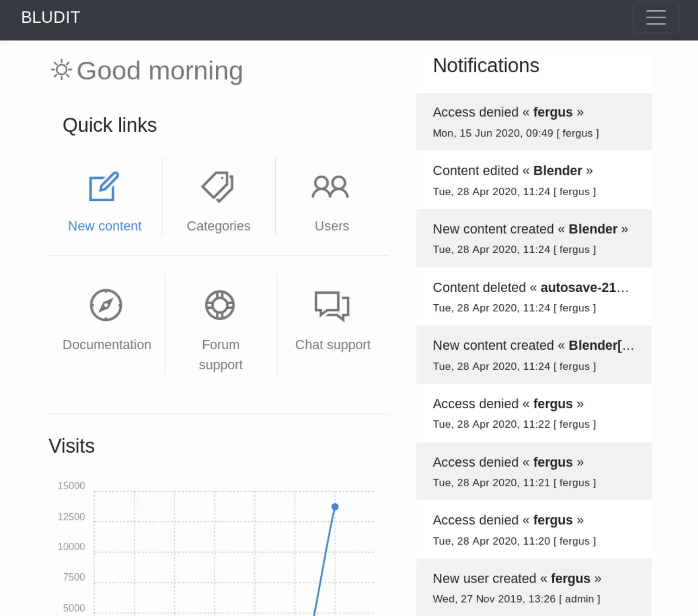Viewport: 698px width, 616px height.
Task: Click the Categories text label
Action: pyautogui.click(x=218, y=226)
